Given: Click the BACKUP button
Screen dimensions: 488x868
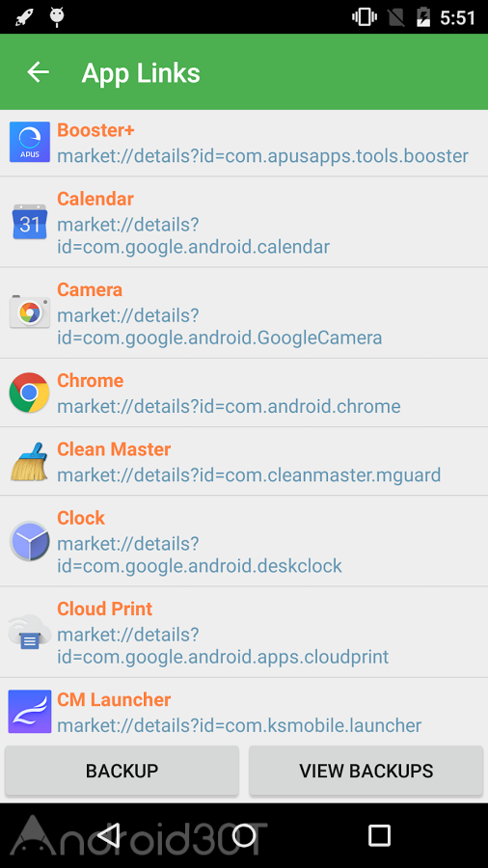Looking at the screenshot, I should click(122, 771).
